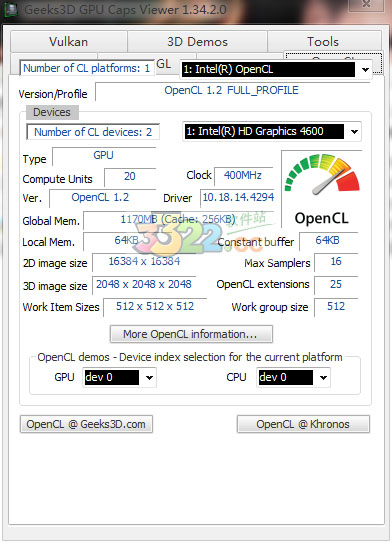Click the Number of CL devices field

click(93, 132)
